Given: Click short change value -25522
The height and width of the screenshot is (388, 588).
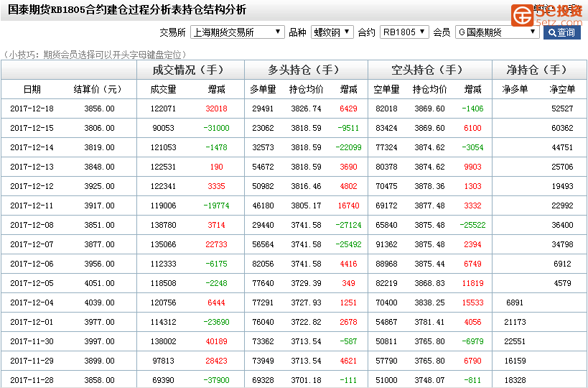Looking at the screenshot, I should coord(472,225).
